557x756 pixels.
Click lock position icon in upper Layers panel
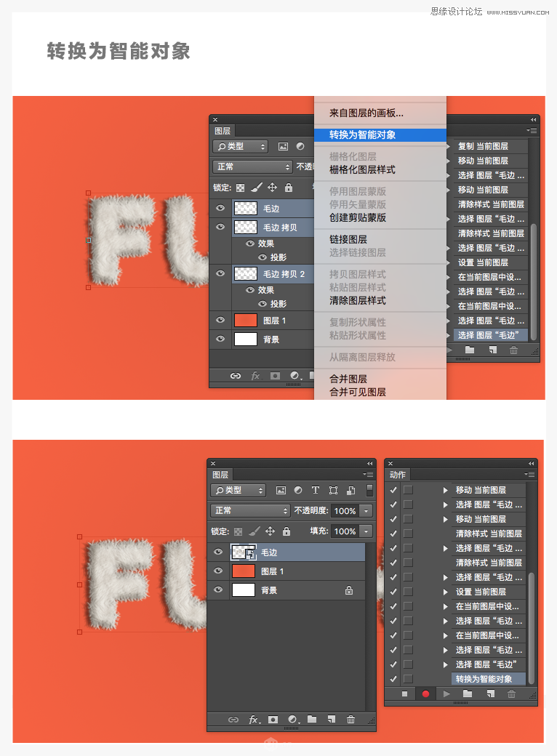click(272, 187)
